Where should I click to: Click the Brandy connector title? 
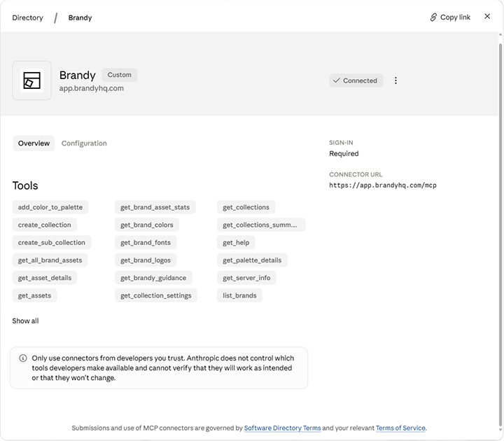pyautogui.click(x=78, y=75)
